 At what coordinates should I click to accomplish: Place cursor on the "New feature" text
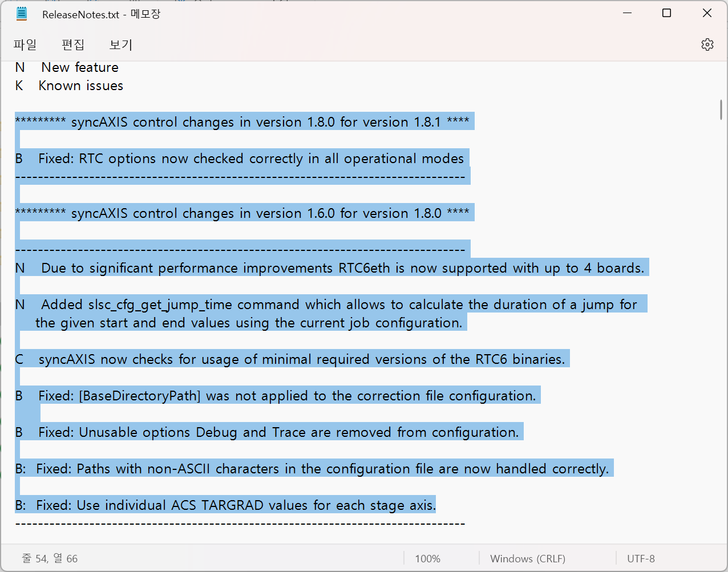pyautogui.click(x=80, y=67)
